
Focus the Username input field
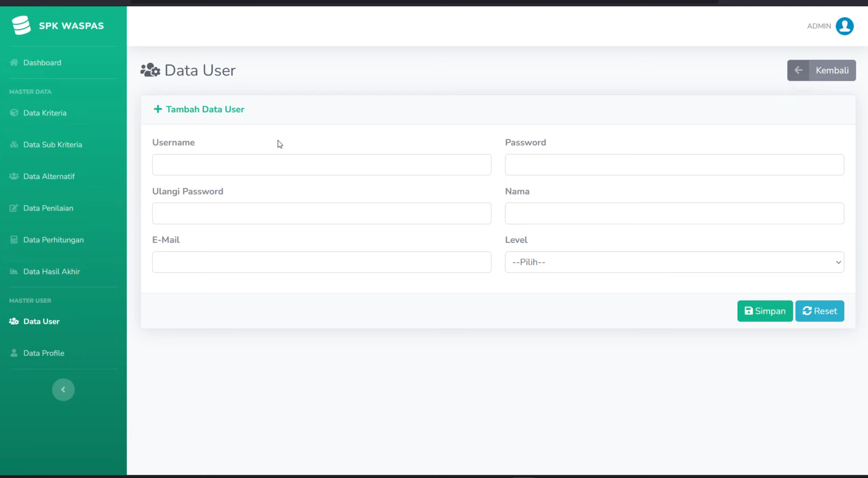(x=321, y=165)
